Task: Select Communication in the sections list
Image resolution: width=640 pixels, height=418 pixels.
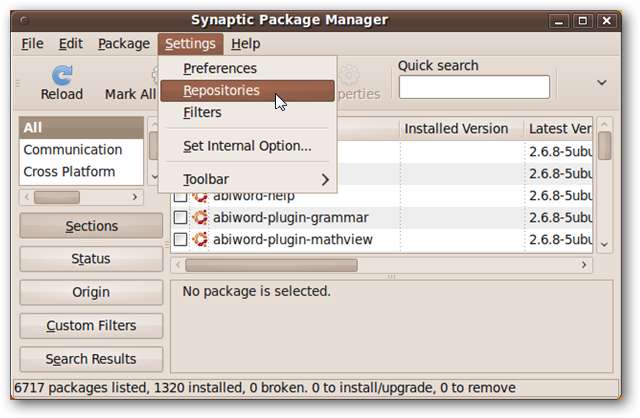Action: (x=73, y=150)
